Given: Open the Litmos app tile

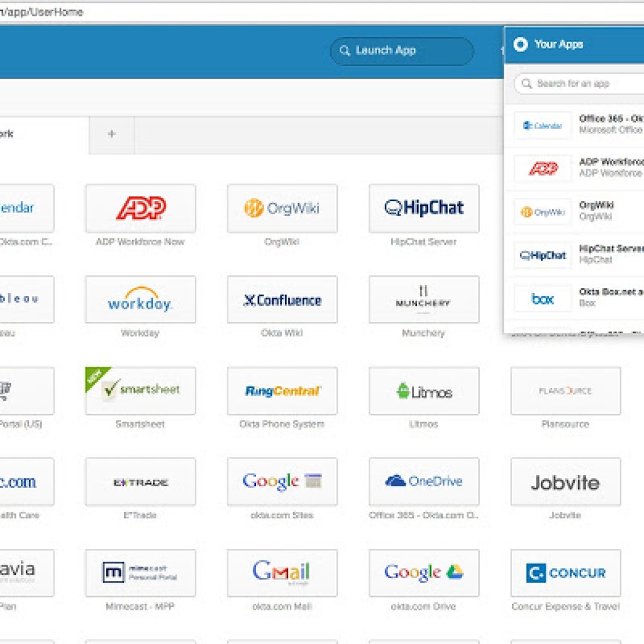Looking at the screenshot, I should click(x=423, y=391).
